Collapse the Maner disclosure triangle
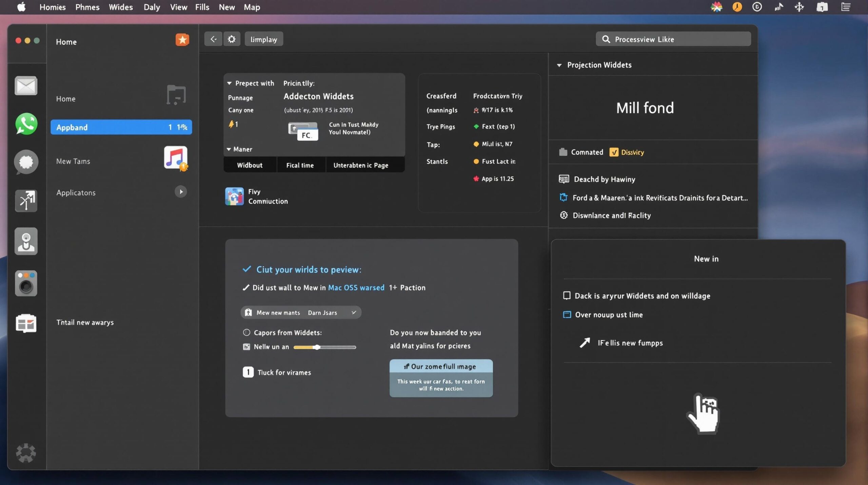The image size is (868, 485). (229, 149)
